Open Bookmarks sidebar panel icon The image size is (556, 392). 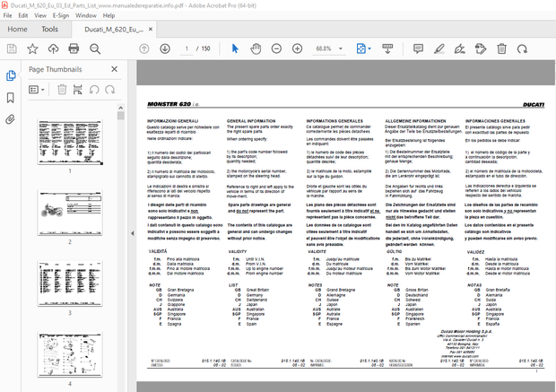click(x=11, y=98)
